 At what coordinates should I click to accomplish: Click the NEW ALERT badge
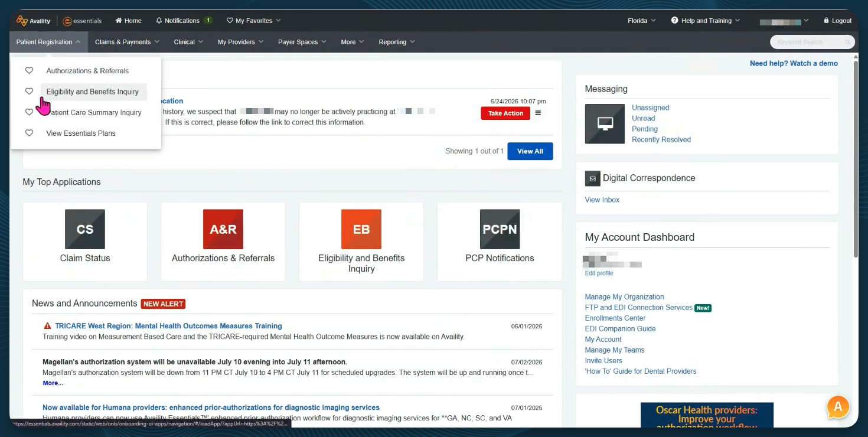[x=163, y=304]
